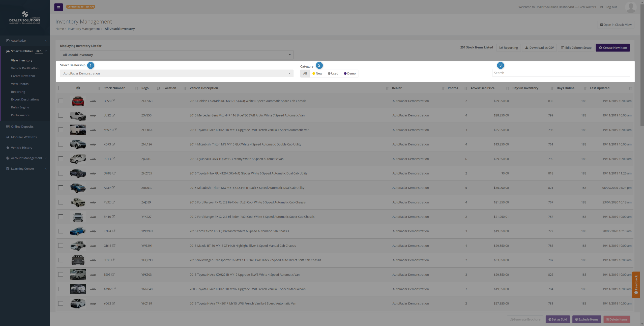Open external link icon next to AS39

click(113, 188)
